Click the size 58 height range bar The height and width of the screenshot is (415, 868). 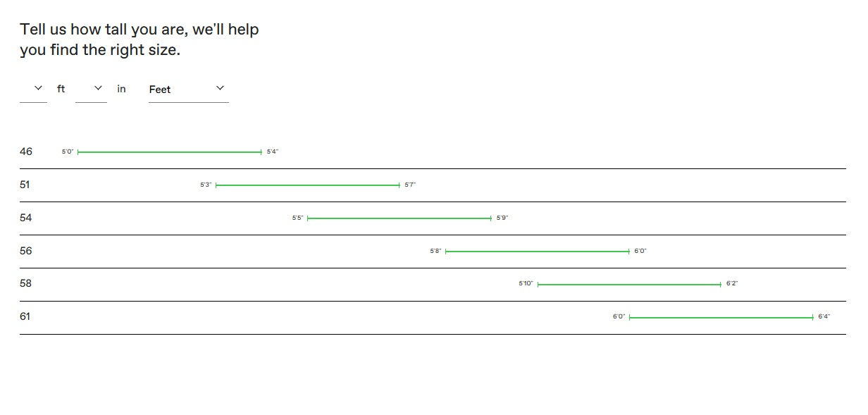click(x=628, y=285)
